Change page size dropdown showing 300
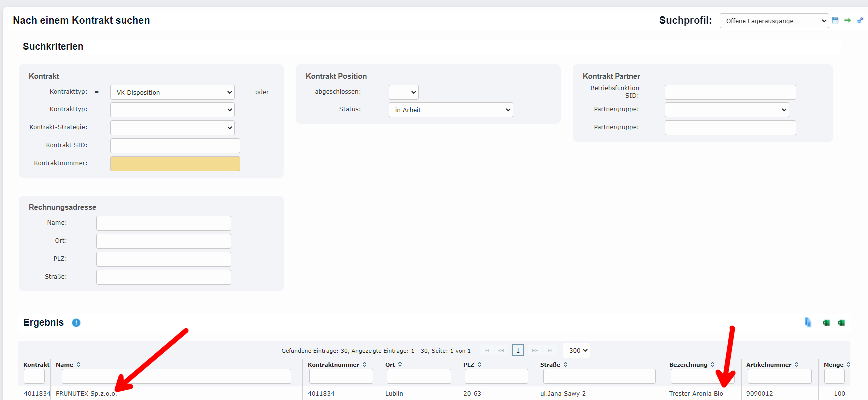 coord(577,350)
